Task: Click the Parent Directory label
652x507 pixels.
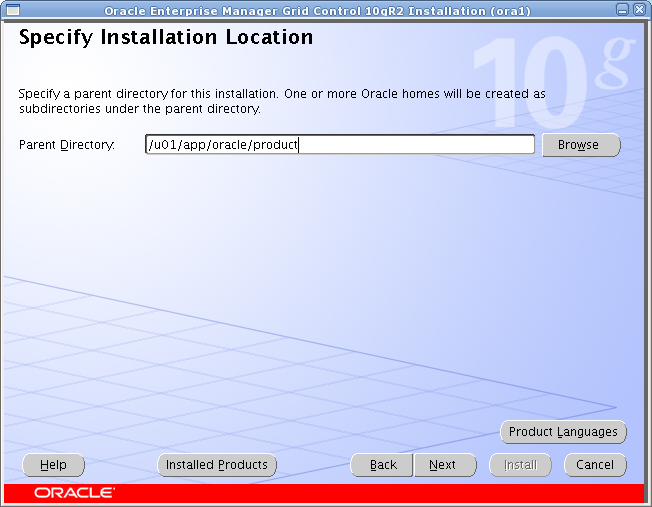Action: pyautogui.click(x=67, y=145)
